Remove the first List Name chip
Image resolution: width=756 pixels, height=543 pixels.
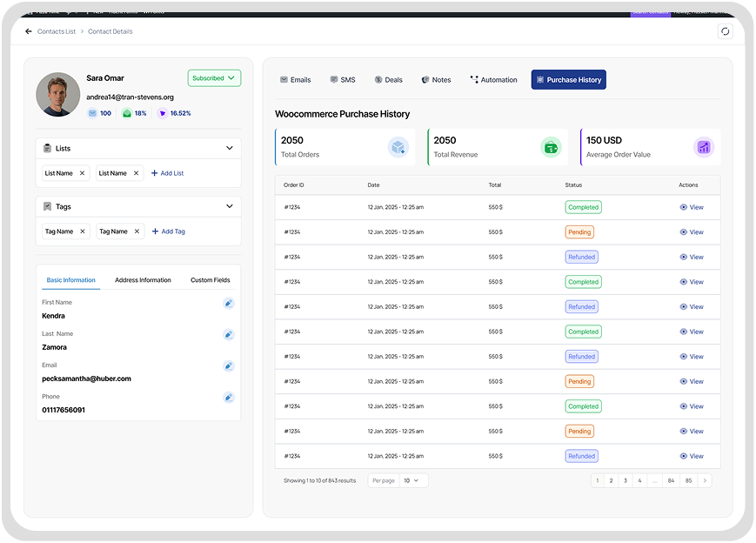click(83, 173)
